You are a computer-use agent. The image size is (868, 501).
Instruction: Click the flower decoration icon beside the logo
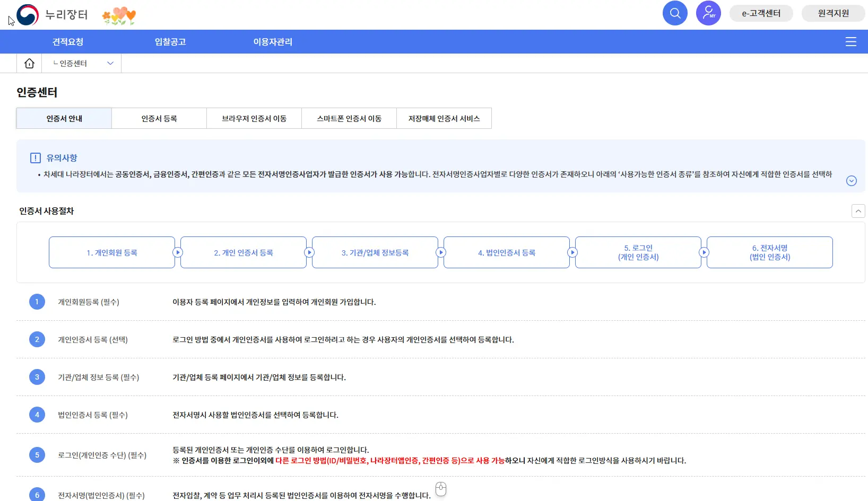click(x=118, y=15)
